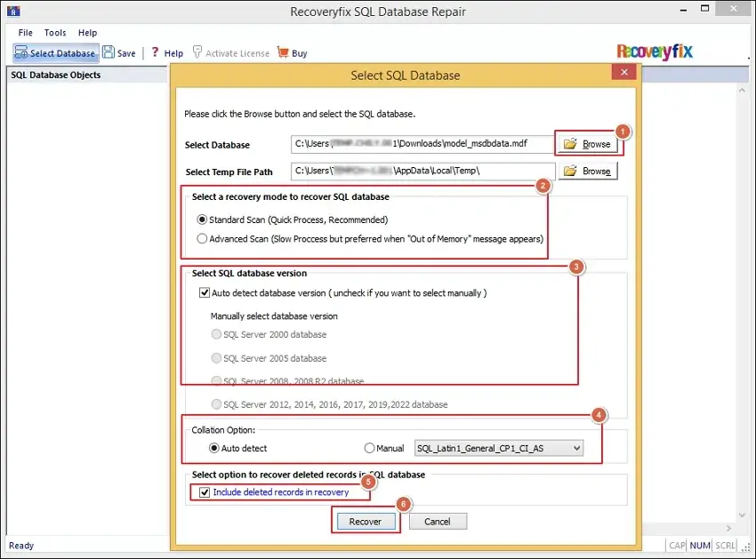The height and width of the screenshot is (559, 756).
Task: Maximize the Recoveryfix window
Action: (x=705, y=9)
